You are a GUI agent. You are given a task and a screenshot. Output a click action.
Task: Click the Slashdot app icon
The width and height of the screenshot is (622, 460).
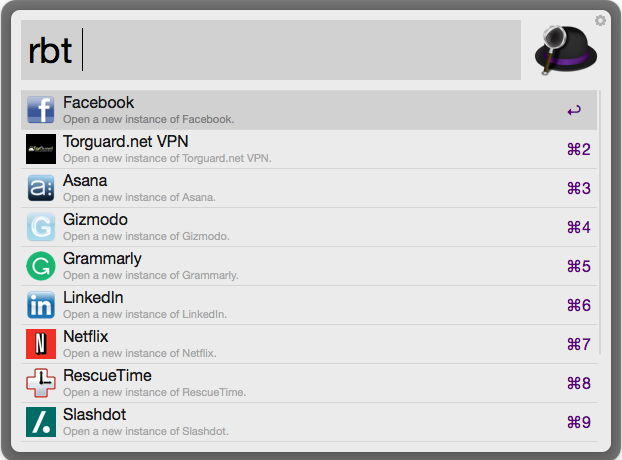click(41, 422)
